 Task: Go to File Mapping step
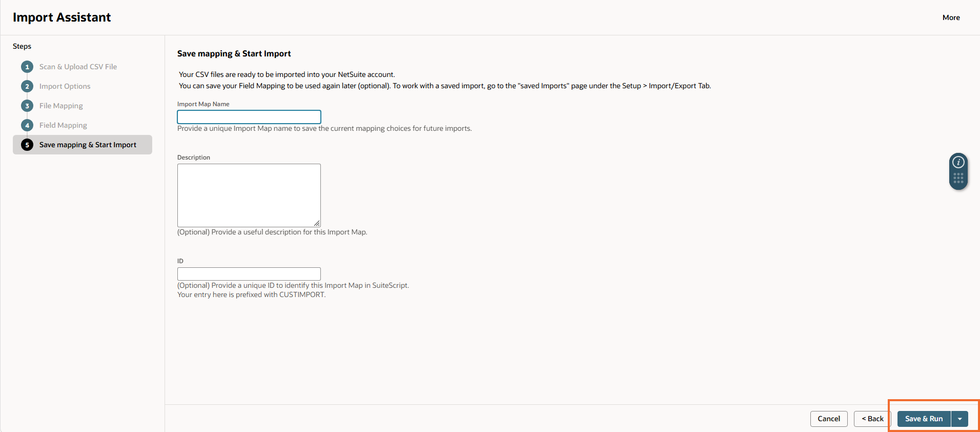[61, 106]
